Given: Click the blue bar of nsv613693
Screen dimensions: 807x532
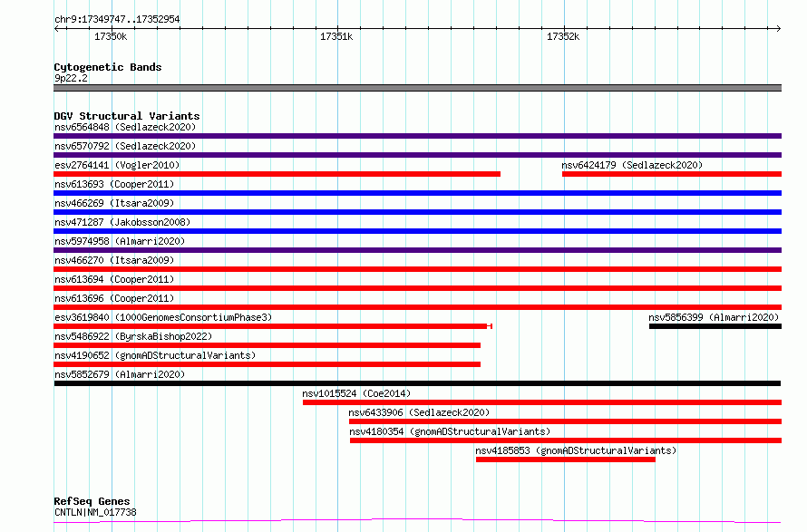Looking at the screenshot, I should point(417,193).
